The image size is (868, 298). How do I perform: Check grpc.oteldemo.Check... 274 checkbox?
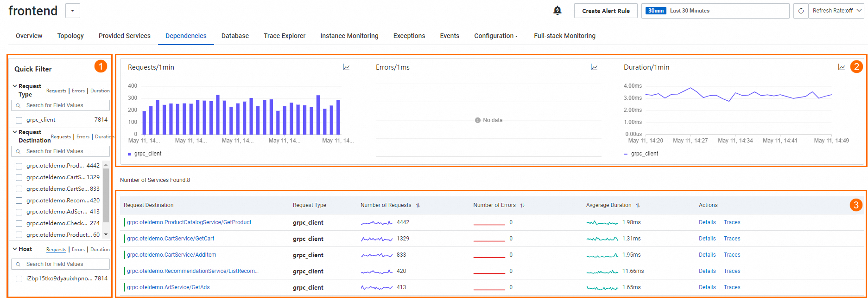click(19, 224)
